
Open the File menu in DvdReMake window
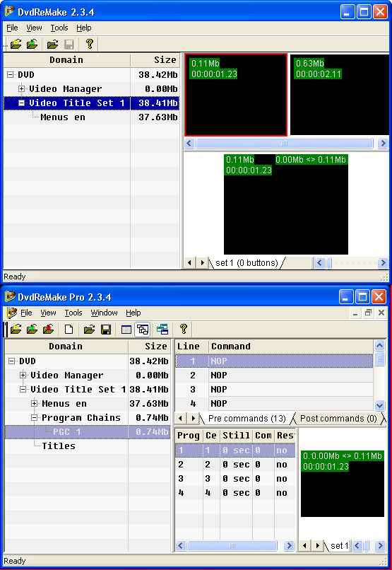(x=12, y=28)
